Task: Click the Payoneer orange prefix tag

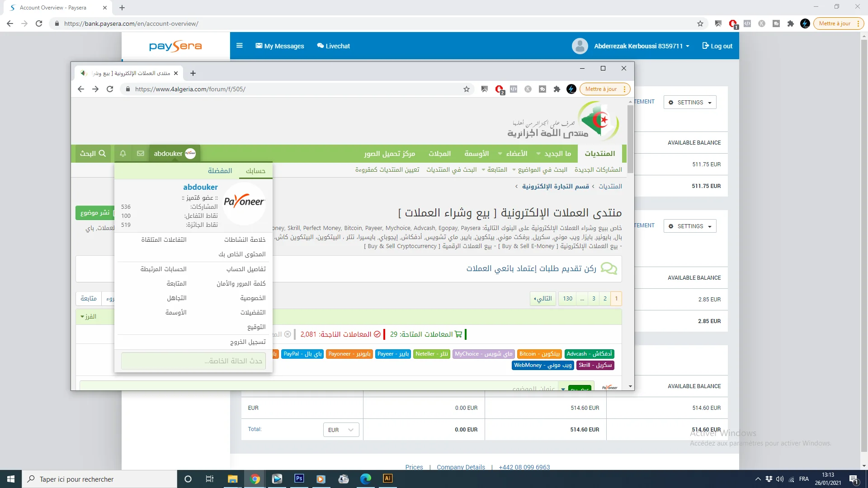Action: (x=349, y=354)
